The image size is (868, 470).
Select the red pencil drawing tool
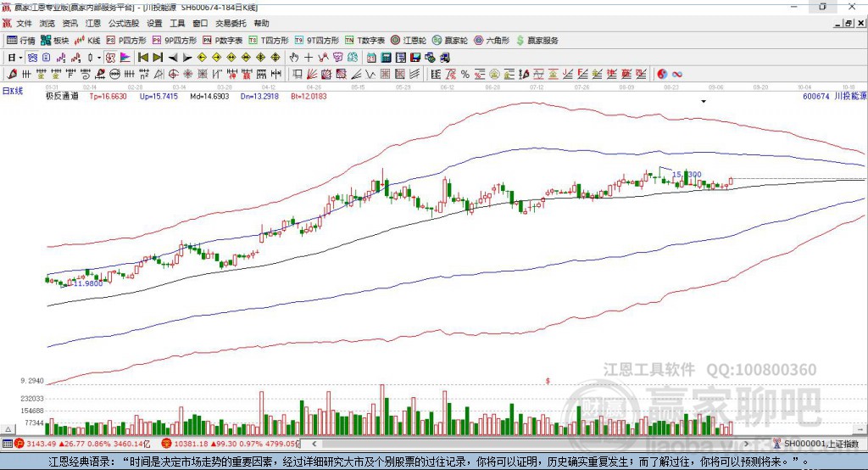tap(12, 74)
